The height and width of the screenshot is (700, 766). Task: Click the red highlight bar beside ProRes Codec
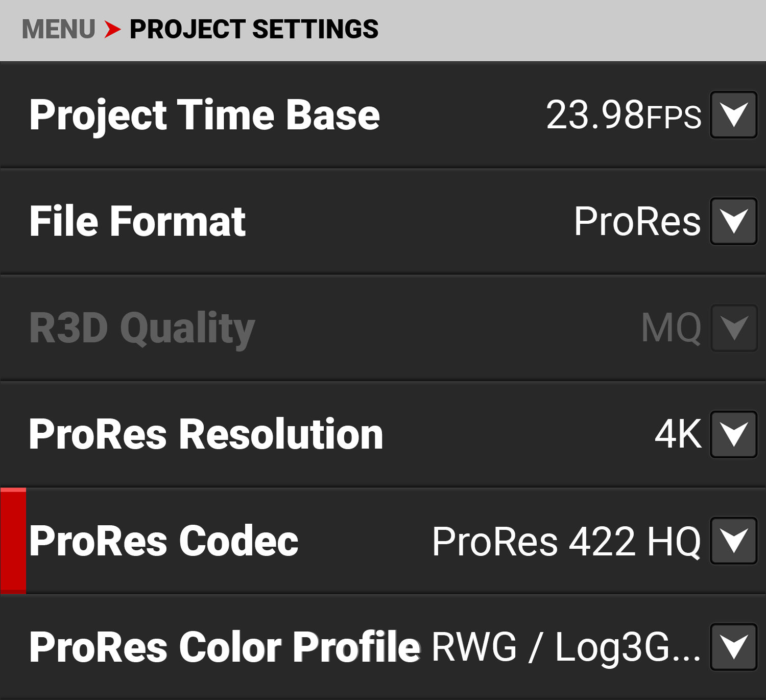tap(13, 541)
